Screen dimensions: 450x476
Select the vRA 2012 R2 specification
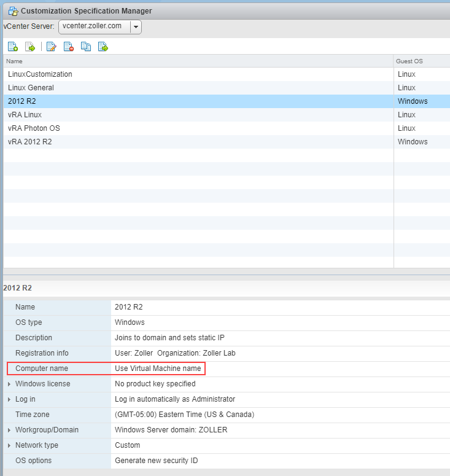(227, 142)
